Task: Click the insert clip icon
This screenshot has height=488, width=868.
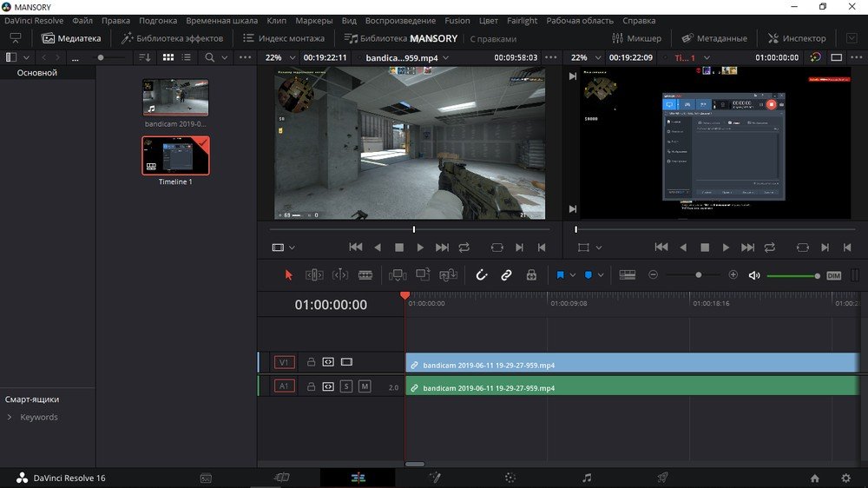Action: tap(398, 275)
